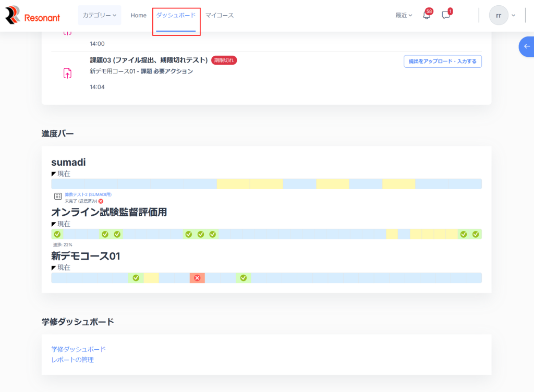Image resolution: width=534 pixels, height=392 pixels.
Task: Click the Resonant logo
Action: tap(32, 16)
